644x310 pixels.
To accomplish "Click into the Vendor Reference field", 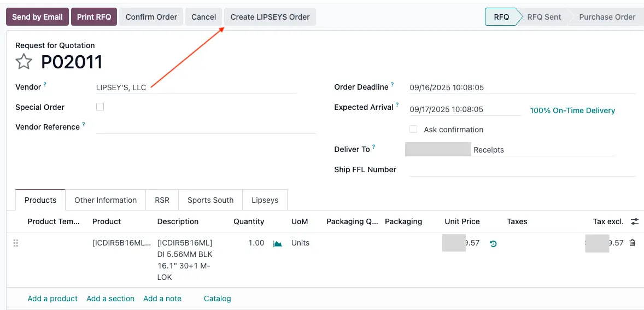I will coord(206,127).
